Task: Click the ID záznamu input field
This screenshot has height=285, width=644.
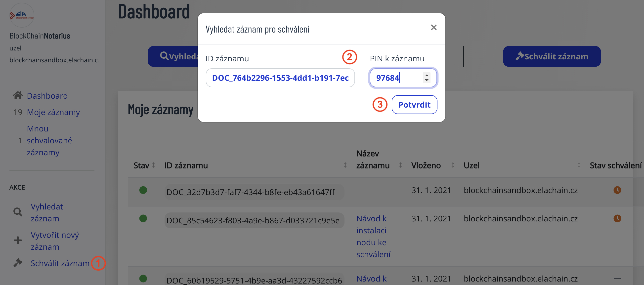Action: click(x=280, y=78)
